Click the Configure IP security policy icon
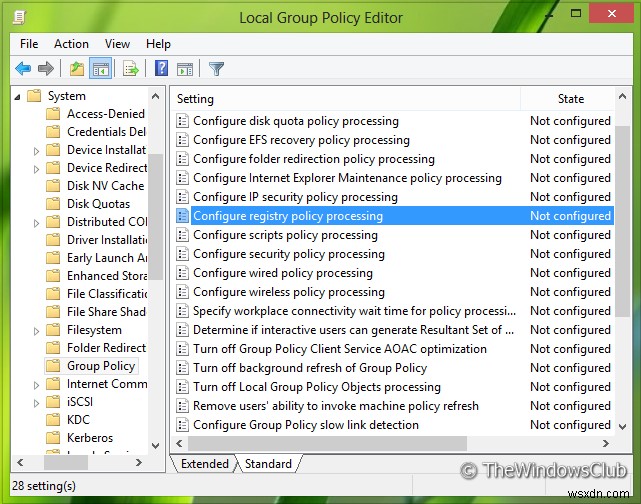This screenshot has width=641, height=504. click(182, 197)
